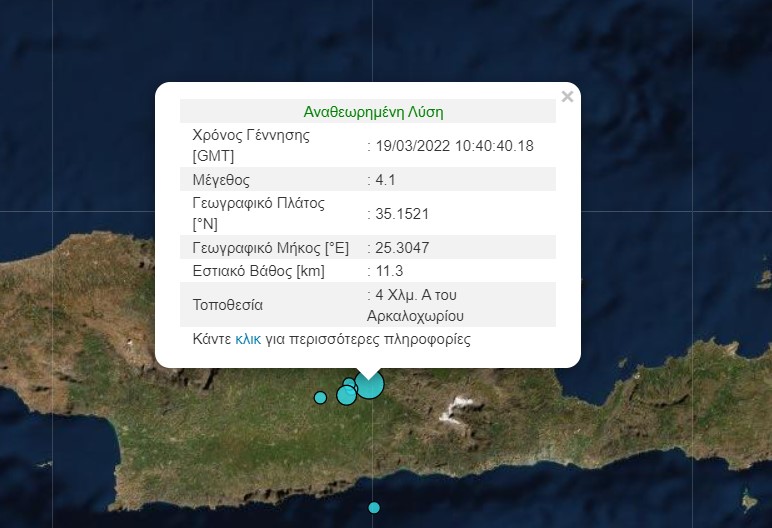The height and width of the screenshot is (528, 772).
Task: Open the κλικ link for more information
Action: click(248, 339)
